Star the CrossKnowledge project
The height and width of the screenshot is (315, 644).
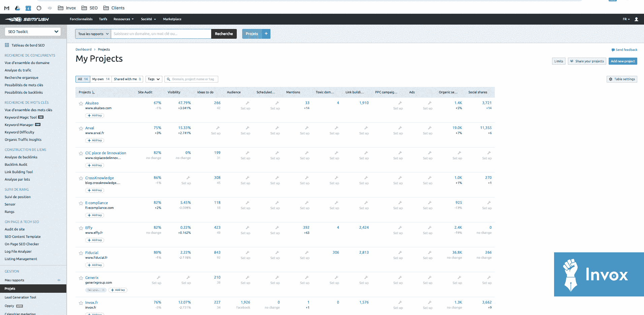(x=81, y=178)
